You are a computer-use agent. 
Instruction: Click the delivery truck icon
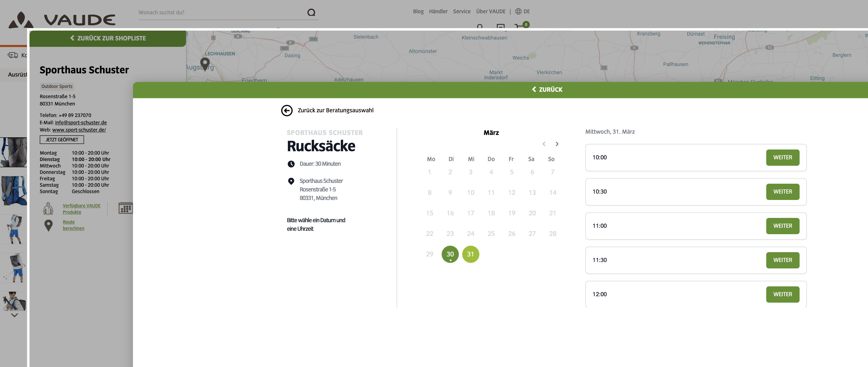click(x=13, y=55)
